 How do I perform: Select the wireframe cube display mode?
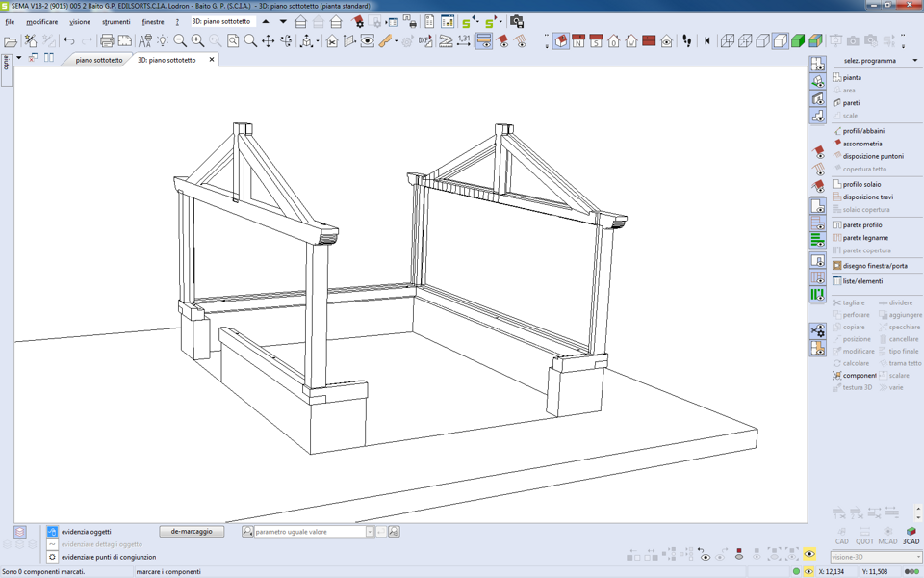tap(728, 41)
